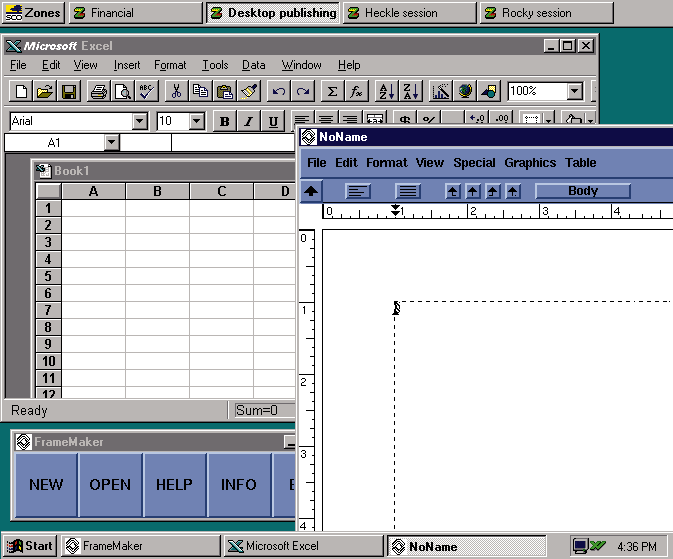Toggle align left in Excel formatting bar
The image size is (673, 559).
(302, 119)
